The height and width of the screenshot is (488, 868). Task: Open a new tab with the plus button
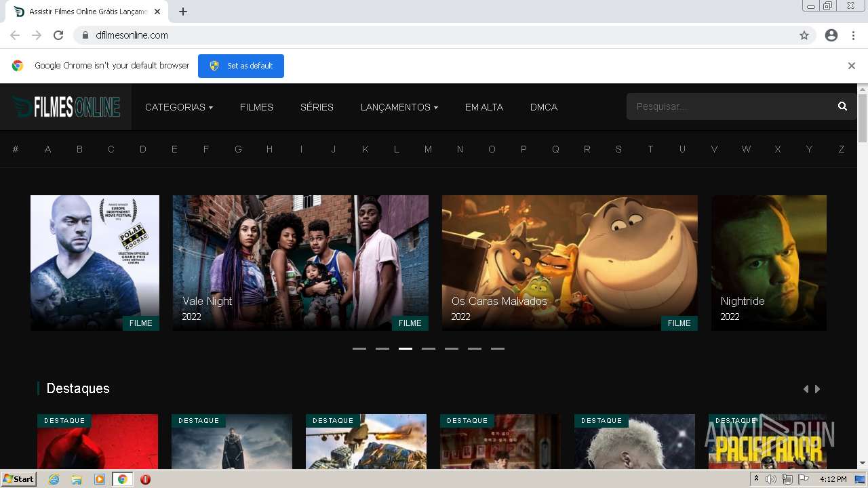point(183,12)
